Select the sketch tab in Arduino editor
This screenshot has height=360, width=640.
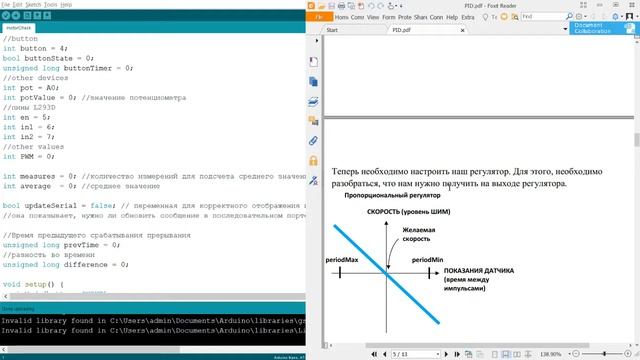click(18, 28)
